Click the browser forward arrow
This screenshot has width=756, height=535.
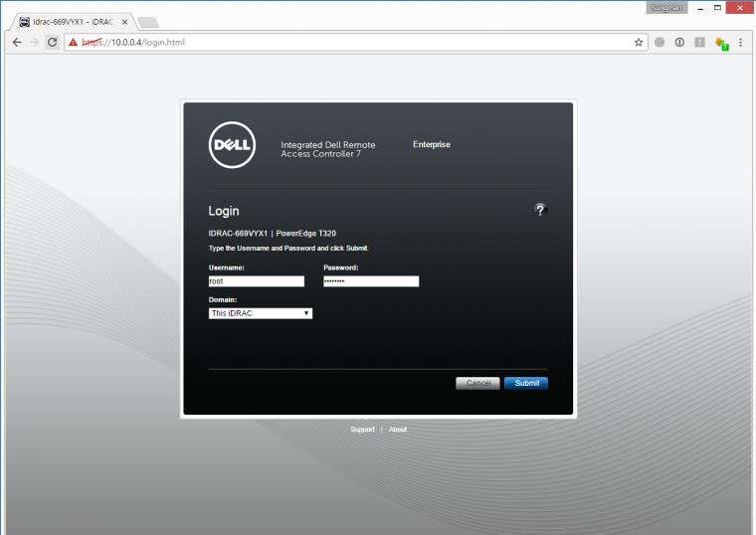click(x=34, y=43)
